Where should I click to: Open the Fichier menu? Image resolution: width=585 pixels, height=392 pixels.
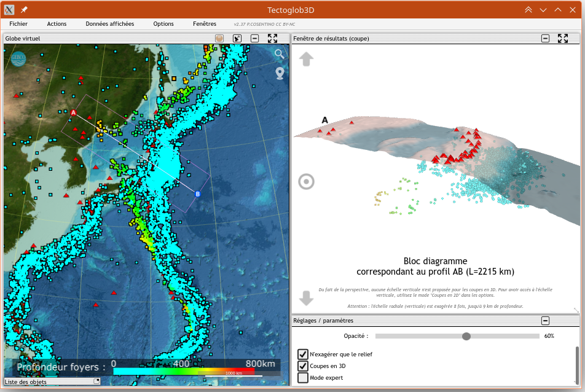click(x=18, y=24)
